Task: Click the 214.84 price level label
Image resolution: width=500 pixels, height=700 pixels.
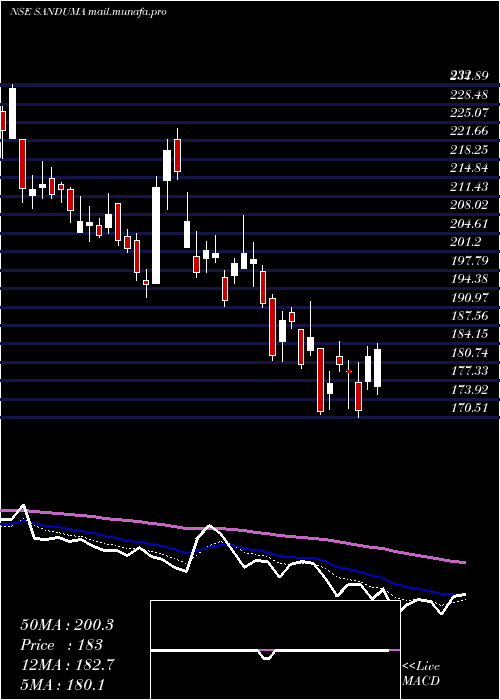Action: pos(468,168)
